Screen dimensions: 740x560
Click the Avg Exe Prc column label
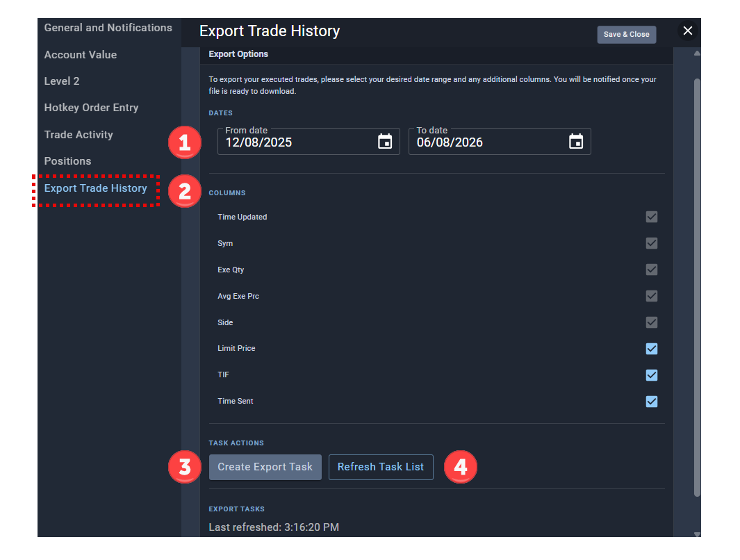(238, 296)
